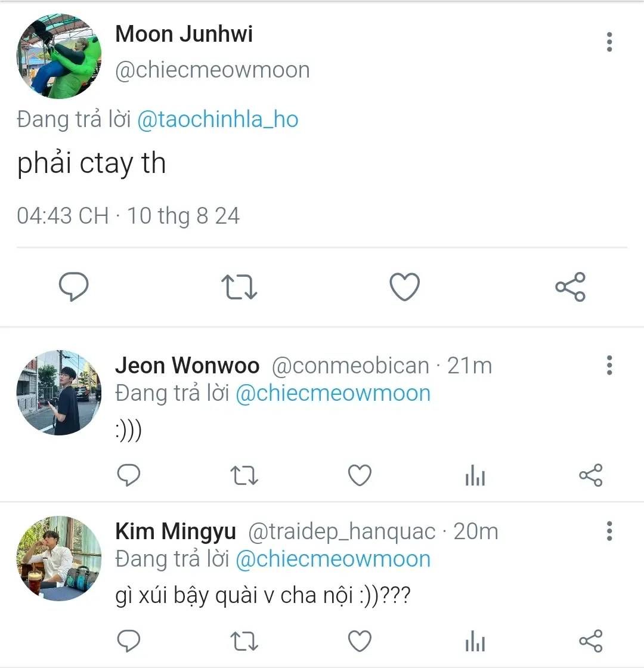Viewport: 644px width, 668px height.
Task: Go to Kim Mingyu's profile name
Action: 175,531
